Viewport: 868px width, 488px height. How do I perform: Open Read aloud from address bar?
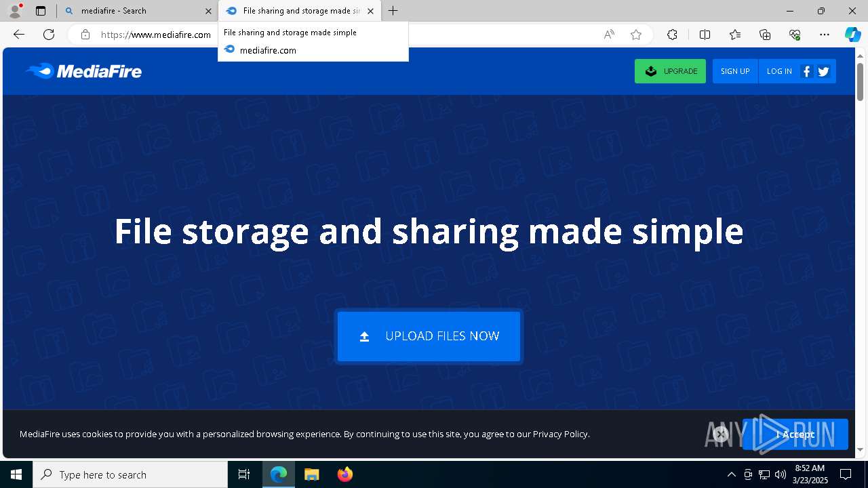[x=609, y=35]
